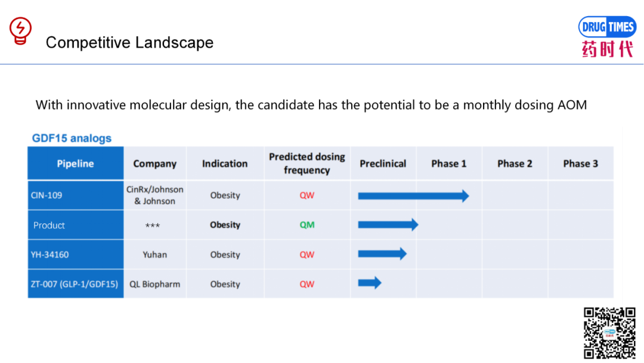Click the Product row progress arrow
Image resolution: width=644 pixels, height=363 pixels.
[388, 224]
